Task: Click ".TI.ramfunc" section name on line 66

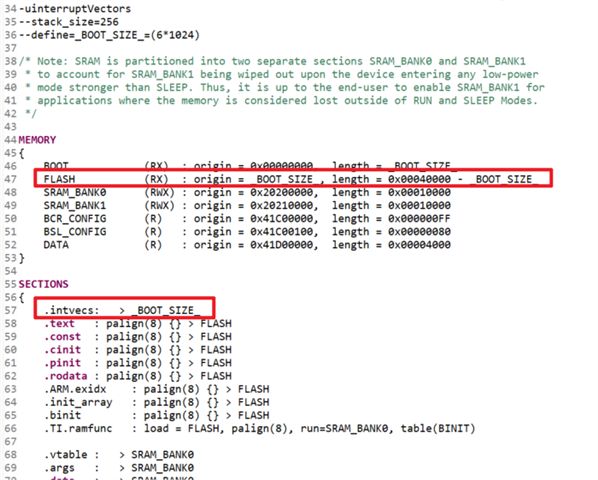Action: coord(78,429)
